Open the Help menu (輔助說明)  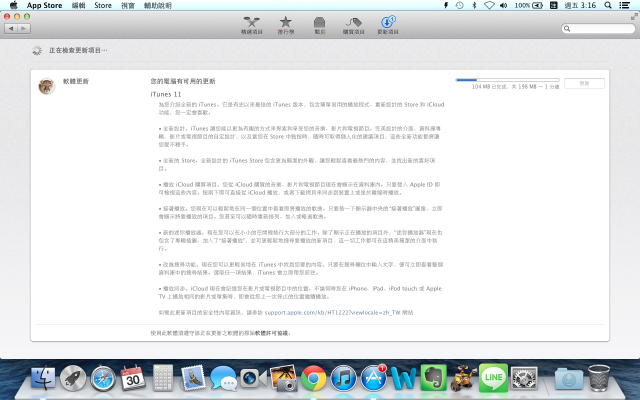pos(158,5)
